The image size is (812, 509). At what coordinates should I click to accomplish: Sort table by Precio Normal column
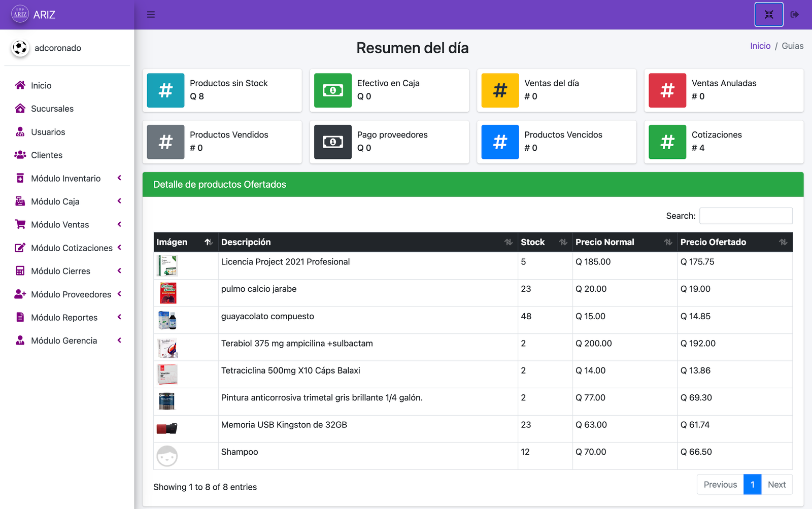coord(625,242)
